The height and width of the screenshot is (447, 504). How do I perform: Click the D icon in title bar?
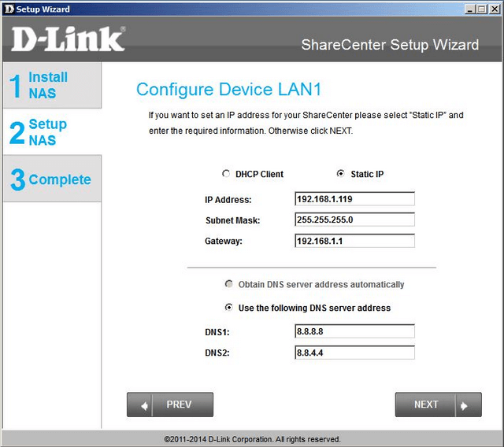point(9,9)
